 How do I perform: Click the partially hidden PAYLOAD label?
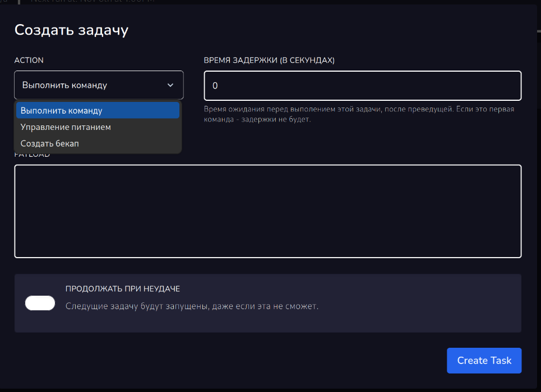(32, 155)
